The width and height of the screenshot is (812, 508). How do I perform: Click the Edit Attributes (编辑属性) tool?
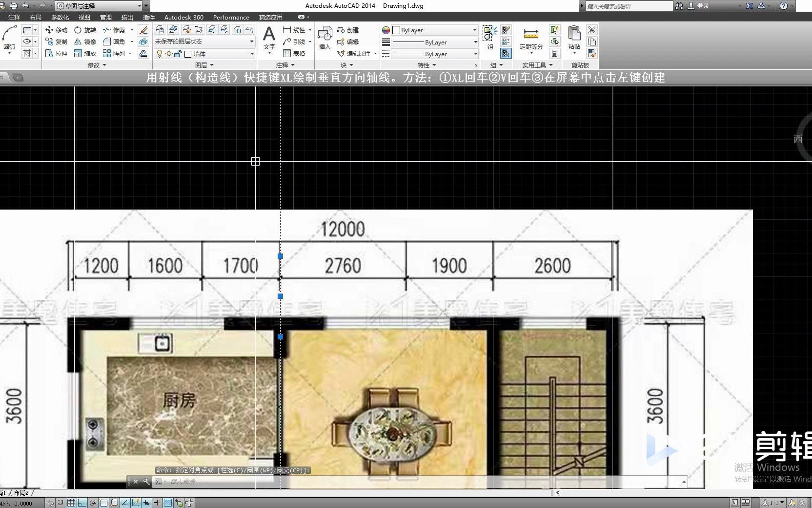[x=354, y=53]
